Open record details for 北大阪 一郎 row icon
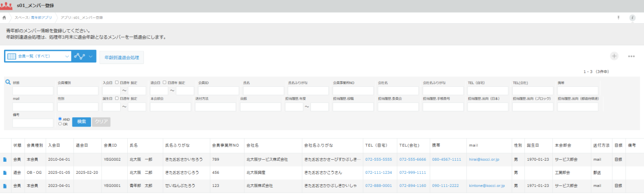Screen dimensions: 644x194 point(5,159)
